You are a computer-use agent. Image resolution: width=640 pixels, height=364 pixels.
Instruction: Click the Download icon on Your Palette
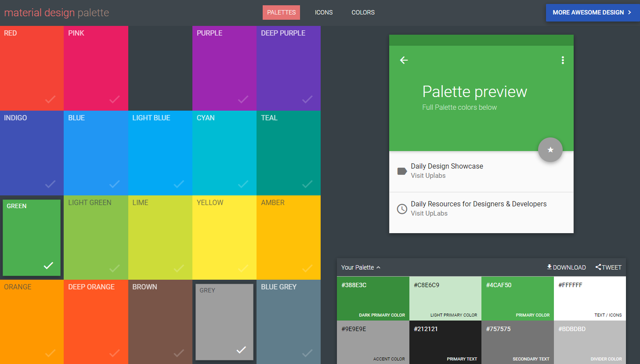[549, 267]
